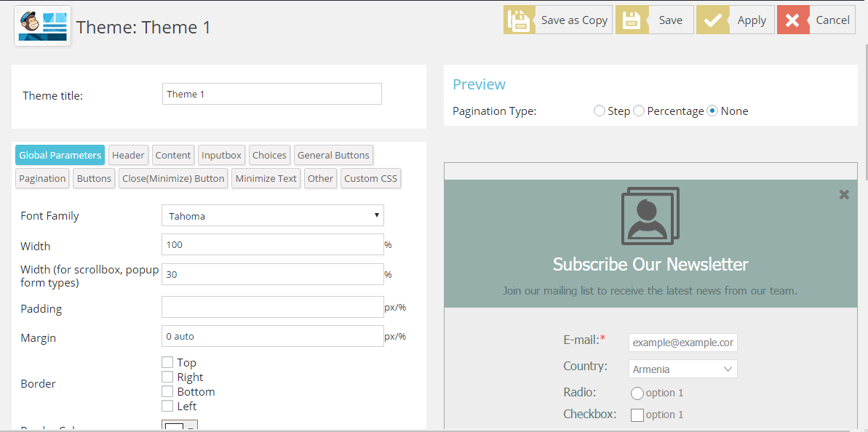Select the None pagination type

713,111
